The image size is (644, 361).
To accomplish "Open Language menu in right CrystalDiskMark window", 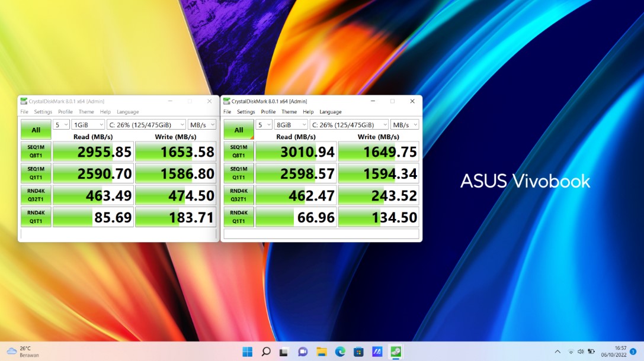I will [331, 112].
